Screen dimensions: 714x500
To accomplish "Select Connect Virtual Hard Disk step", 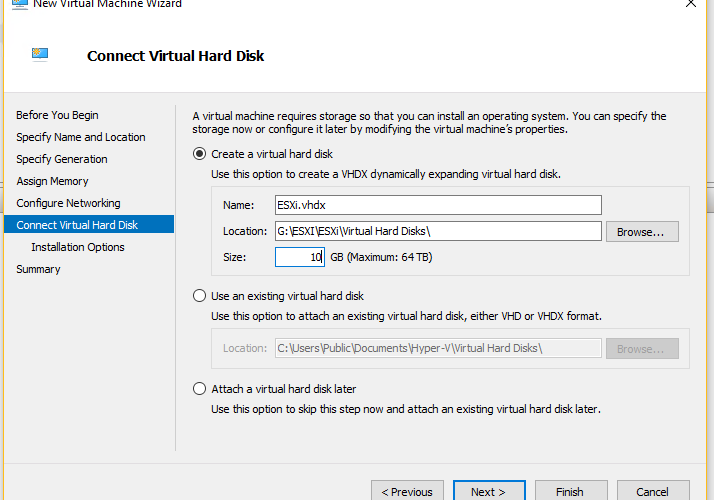I will click(x=89, y=224).
